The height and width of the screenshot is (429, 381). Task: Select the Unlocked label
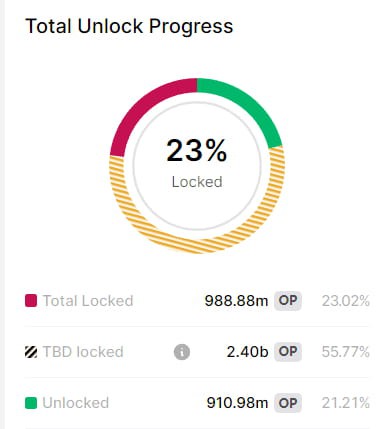pos(76,403)
